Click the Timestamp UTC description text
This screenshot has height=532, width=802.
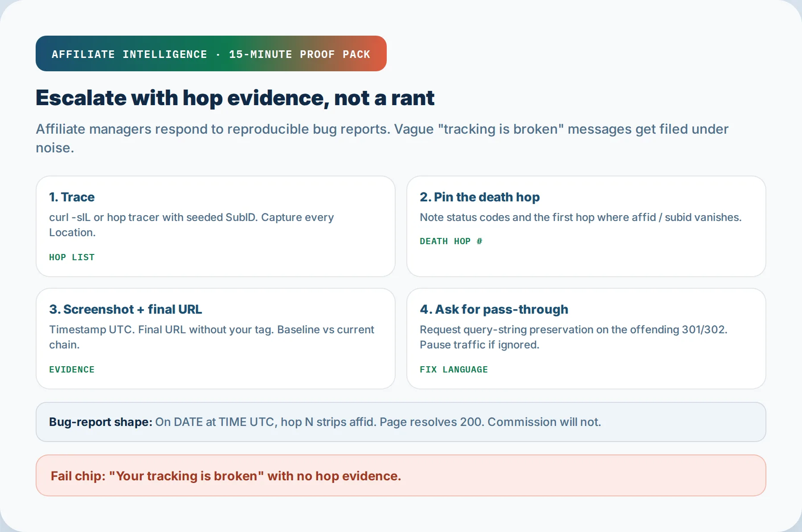click(x=212, y=337)
